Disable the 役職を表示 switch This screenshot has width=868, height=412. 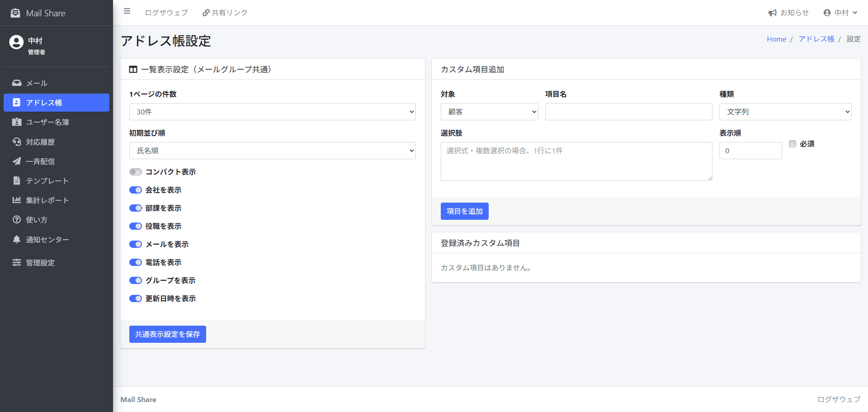coord(136,226)
